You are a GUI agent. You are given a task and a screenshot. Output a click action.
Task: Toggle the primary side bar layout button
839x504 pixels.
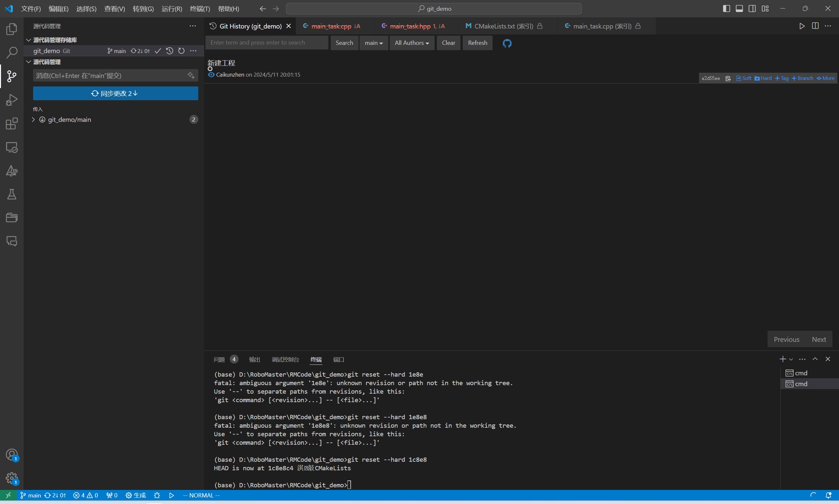tap(726, 9)
